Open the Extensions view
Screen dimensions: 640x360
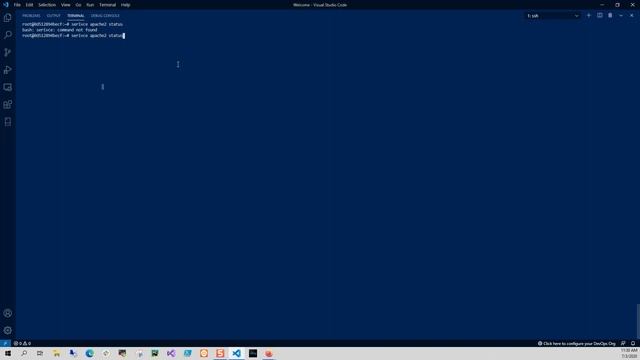[7, 104]
